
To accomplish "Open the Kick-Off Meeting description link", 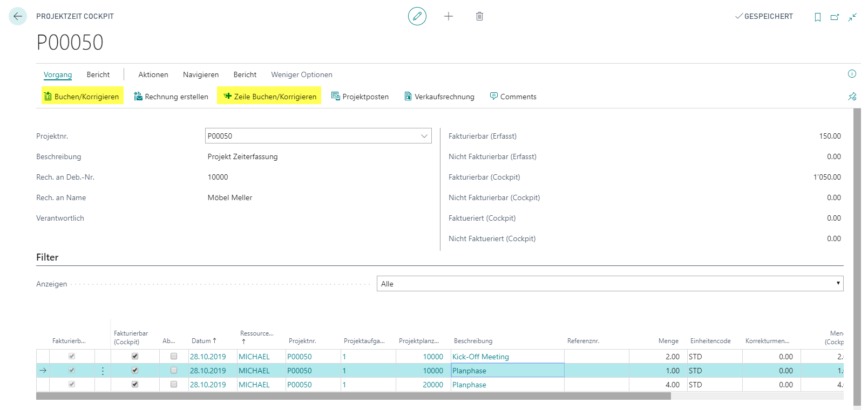I will 480,357.
